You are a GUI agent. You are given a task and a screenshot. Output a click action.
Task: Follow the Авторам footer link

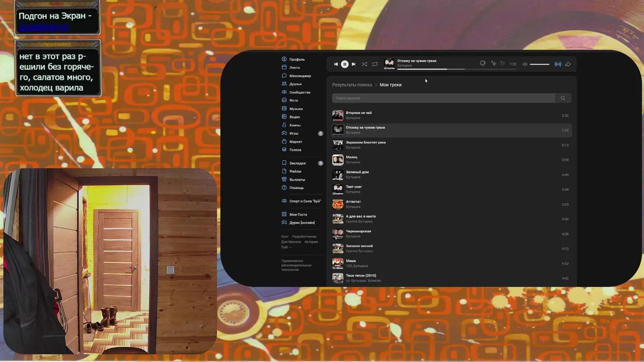point(311,242)
